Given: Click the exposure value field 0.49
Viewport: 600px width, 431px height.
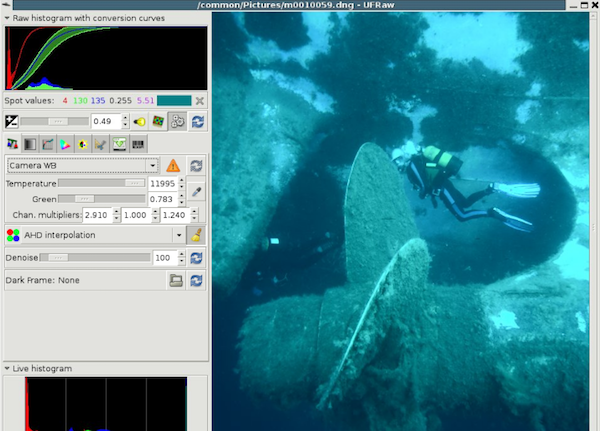Looking at the screenshot, I should 106,122.
